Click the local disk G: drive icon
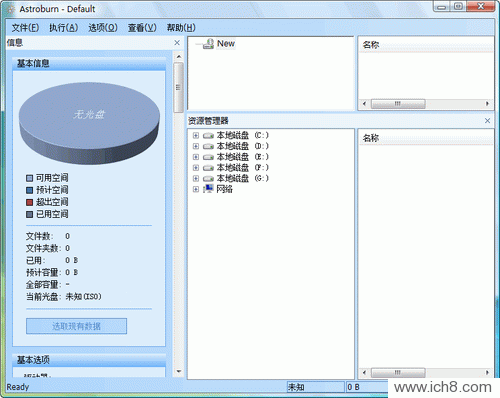500x398 pixels. [208, 179]
